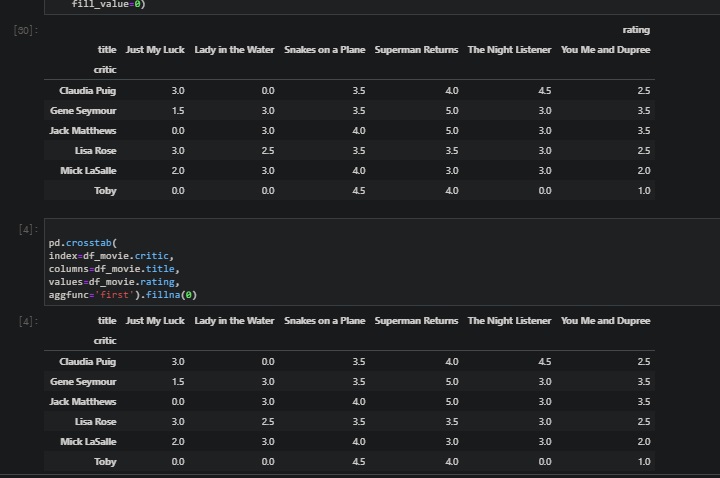Viewport: 720px width, 478px height.
Task: Click 'Jack Matthews' row label in crosstab output
Action: point(83,402)
